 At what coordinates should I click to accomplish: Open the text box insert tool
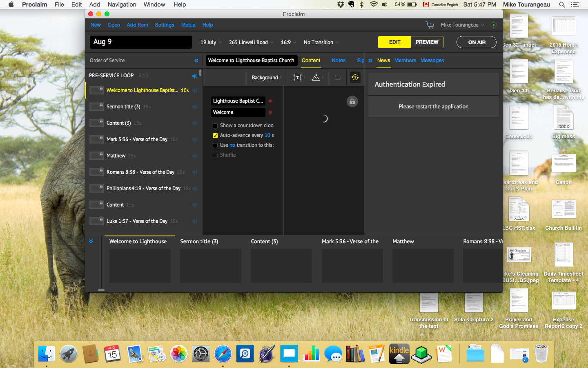pyautogui.click(x=298, y=77)
